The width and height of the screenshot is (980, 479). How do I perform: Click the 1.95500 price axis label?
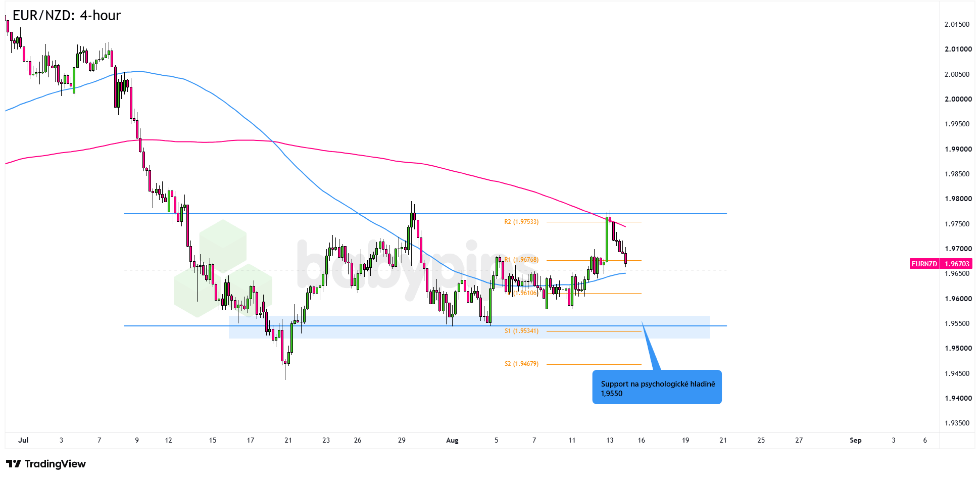(x=957, y=323)
